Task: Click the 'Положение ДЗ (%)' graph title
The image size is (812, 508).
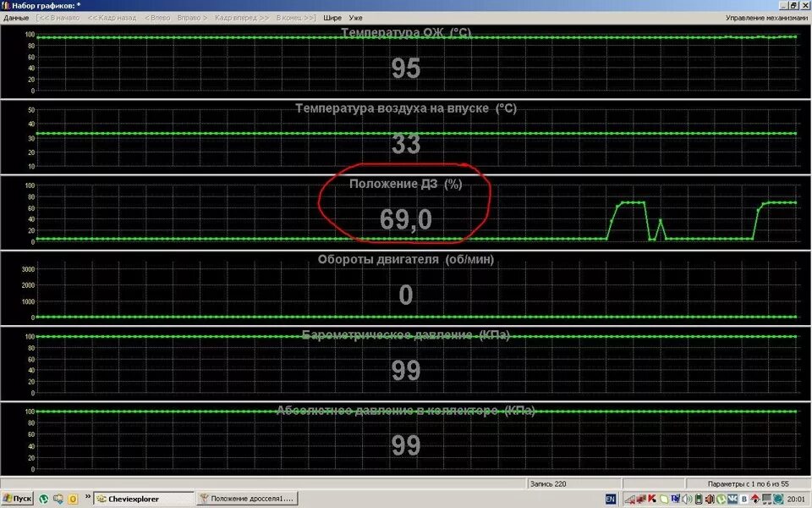Action: coord(405,184)
